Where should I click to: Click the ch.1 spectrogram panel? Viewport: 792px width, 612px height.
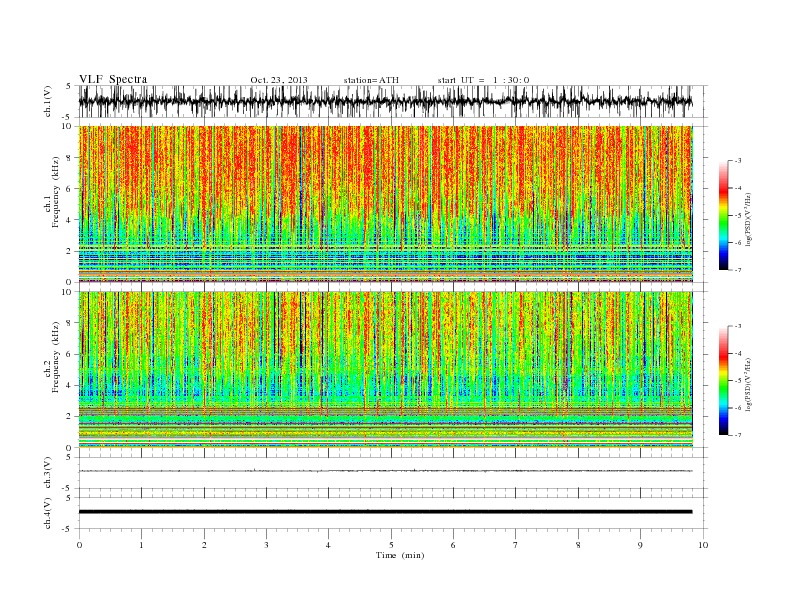tap(385, 204)
